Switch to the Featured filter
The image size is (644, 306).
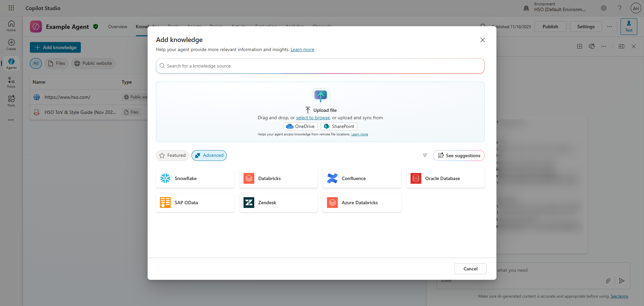click(x=172, y=156)
